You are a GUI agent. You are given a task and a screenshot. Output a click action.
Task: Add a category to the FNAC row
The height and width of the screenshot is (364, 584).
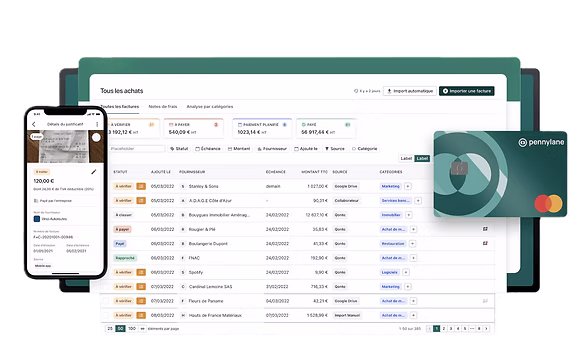(413, 258)
